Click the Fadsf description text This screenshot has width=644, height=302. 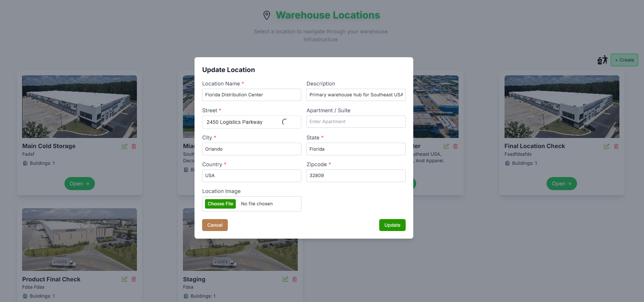[x=28, y=154]
